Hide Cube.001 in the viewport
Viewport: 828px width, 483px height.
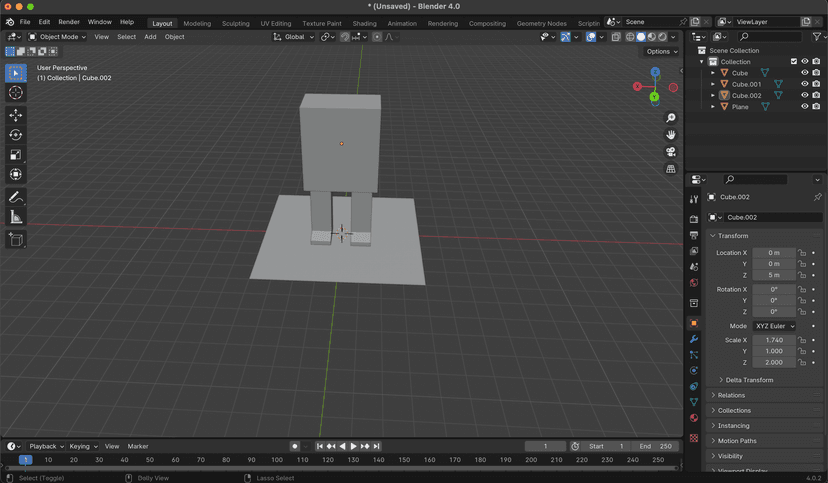pyautogui.click(x=804, y=84)
